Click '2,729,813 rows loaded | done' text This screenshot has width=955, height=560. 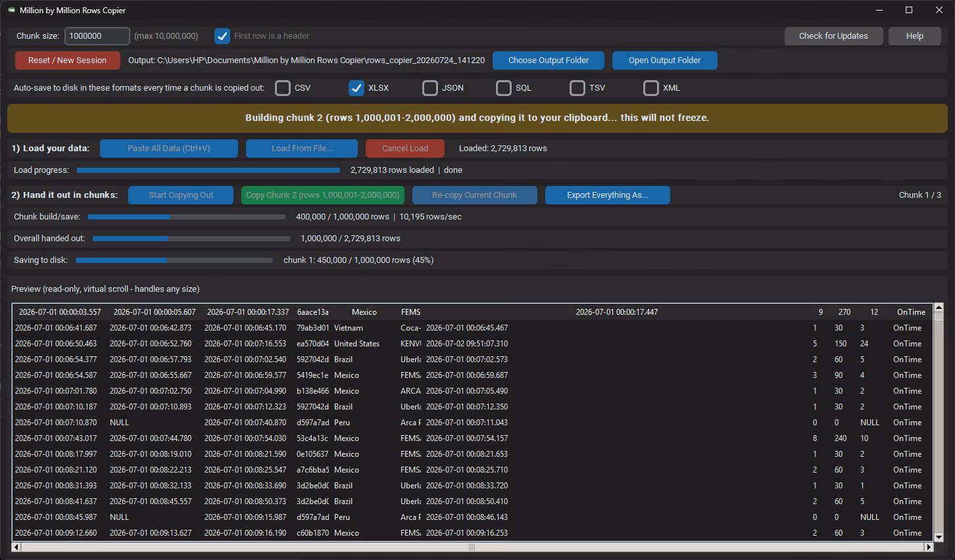click(406, 170)
